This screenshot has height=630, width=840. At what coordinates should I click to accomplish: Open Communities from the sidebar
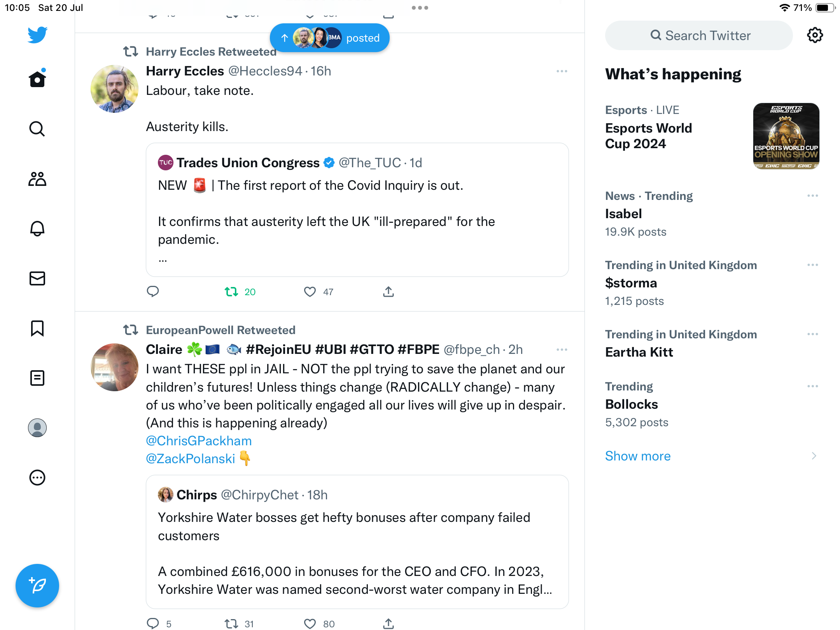(37, 179)
